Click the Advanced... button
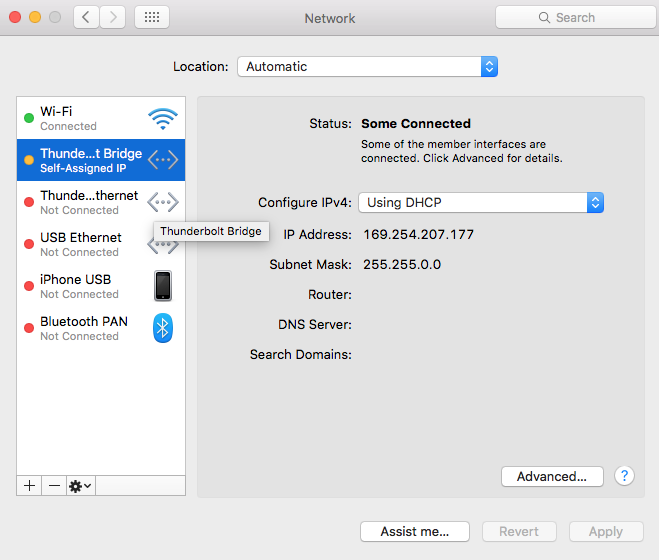Viewport: 659px width, 560px height. click(551, 477)
